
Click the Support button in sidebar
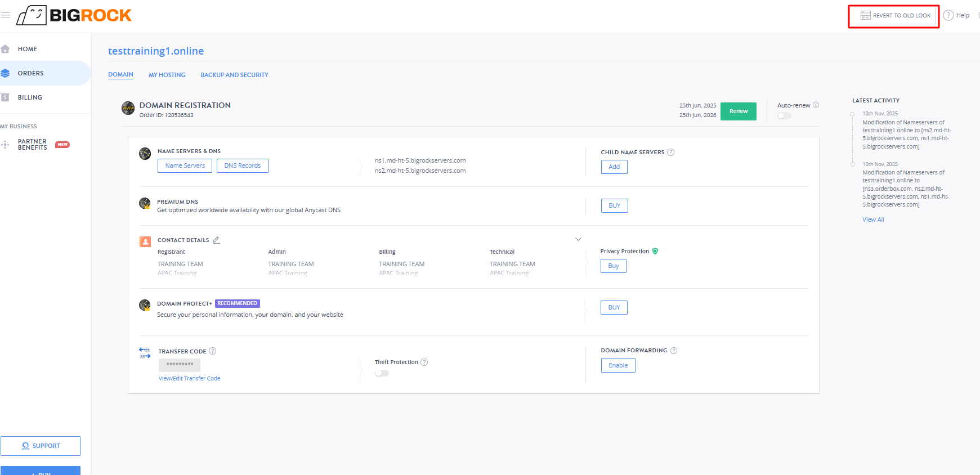(41, 446)
